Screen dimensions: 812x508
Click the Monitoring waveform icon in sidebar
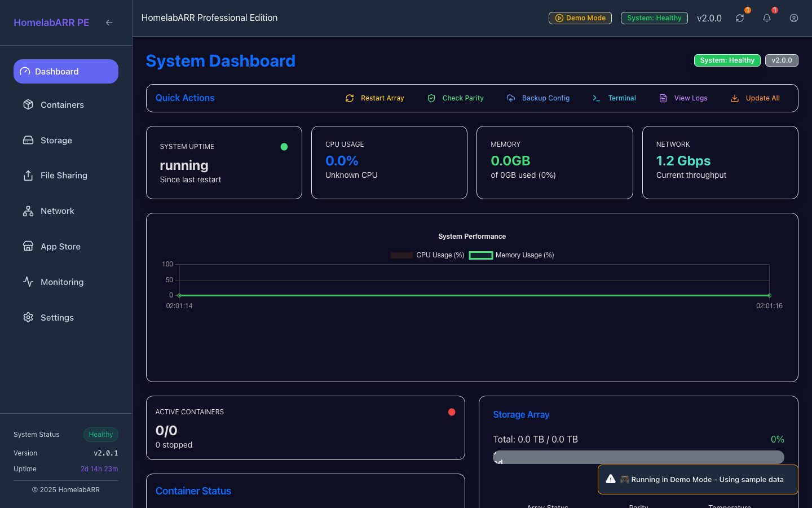(28, 282)
